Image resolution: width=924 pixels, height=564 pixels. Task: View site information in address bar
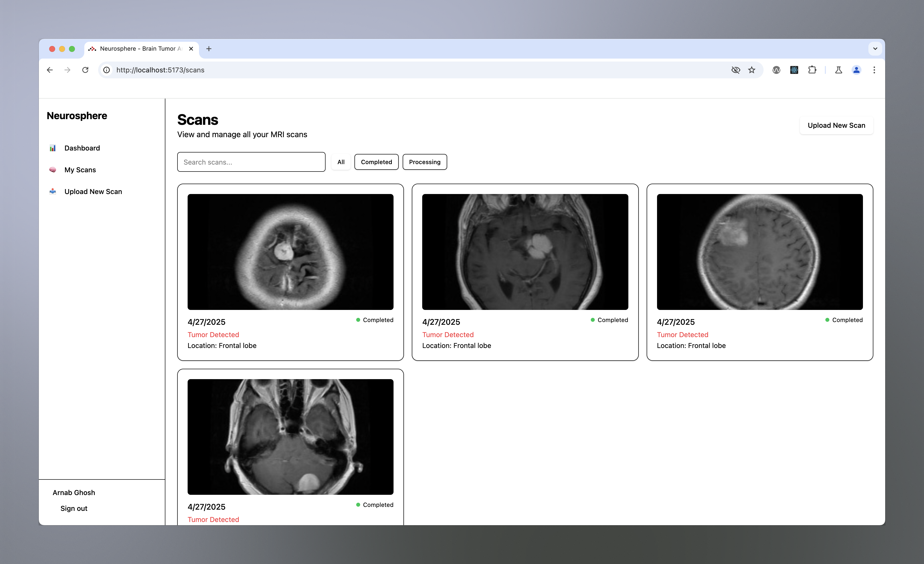coord(107,70)
